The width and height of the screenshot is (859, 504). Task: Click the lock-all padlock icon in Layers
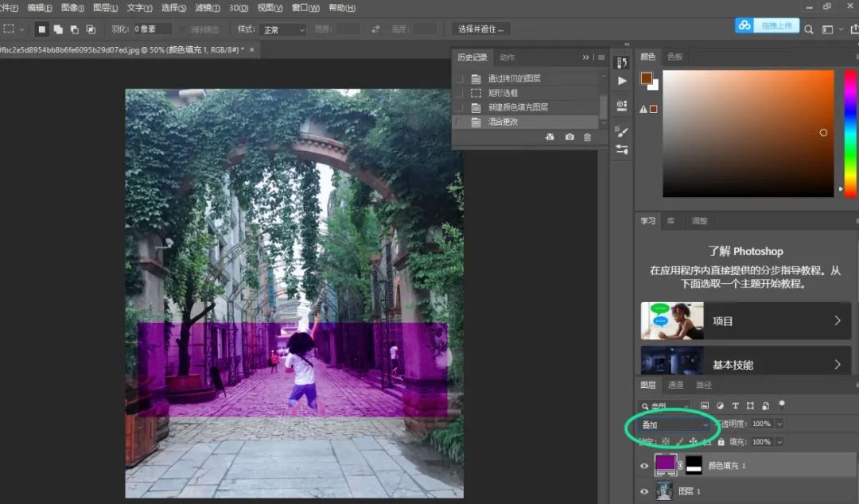pyautogui.click(x=721, y=442)
